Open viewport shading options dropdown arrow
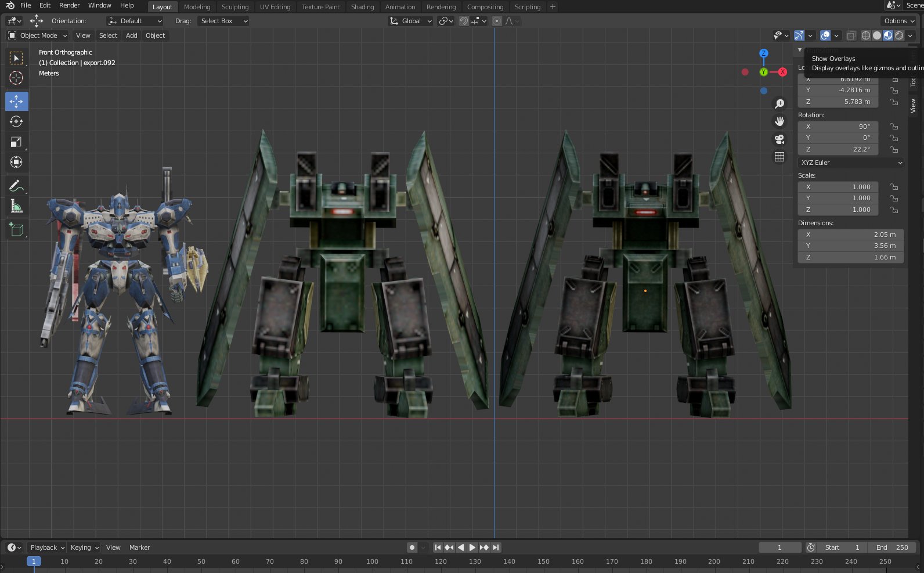This screenshot has width=924, height=573. point(911,35)
